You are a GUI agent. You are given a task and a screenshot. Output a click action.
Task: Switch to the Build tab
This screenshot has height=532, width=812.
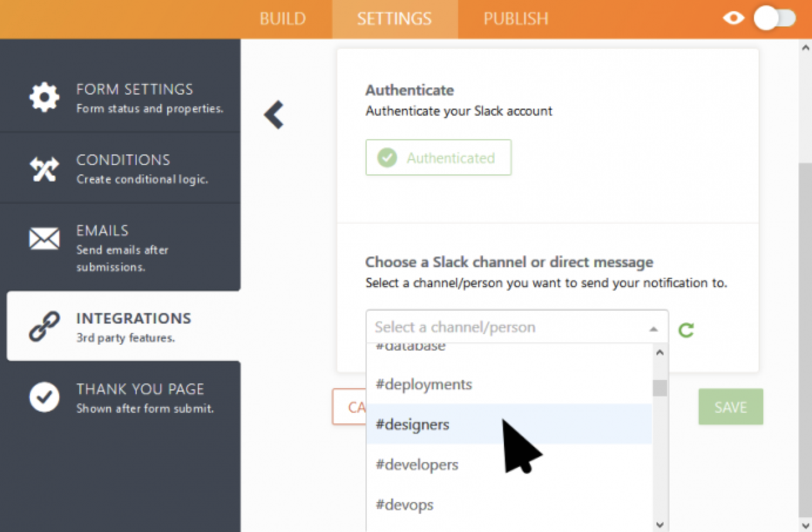point(283,19)
